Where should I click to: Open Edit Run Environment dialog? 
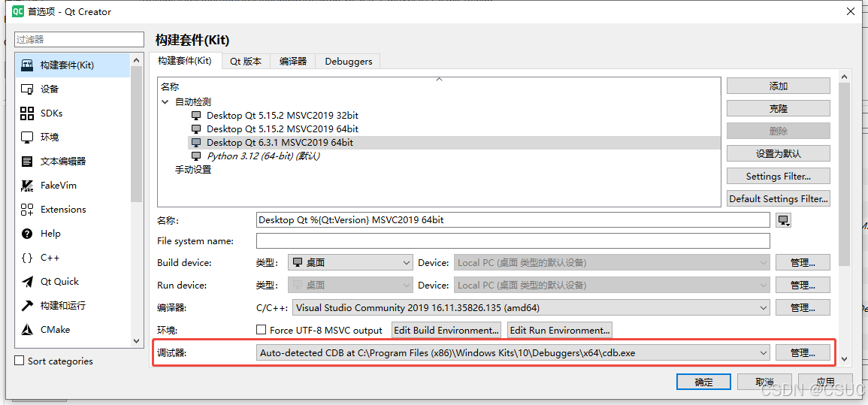(x=560, y=330)
